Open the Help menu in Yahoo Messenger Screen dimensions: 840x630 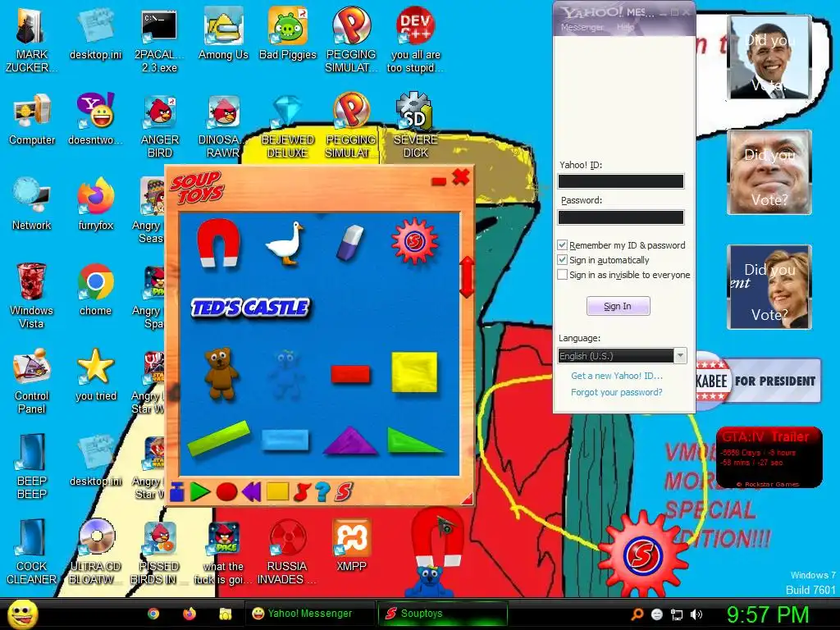(x=625, y=27)
